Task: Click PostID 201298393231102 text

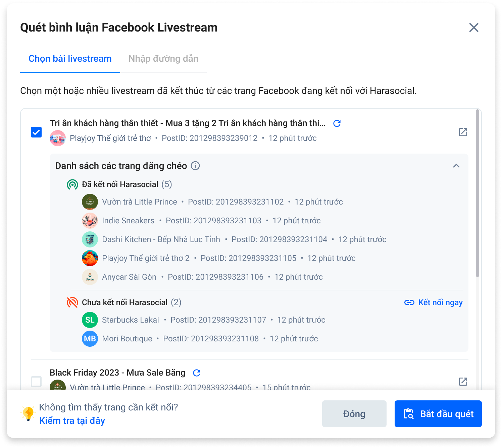Action: [236, 202]
